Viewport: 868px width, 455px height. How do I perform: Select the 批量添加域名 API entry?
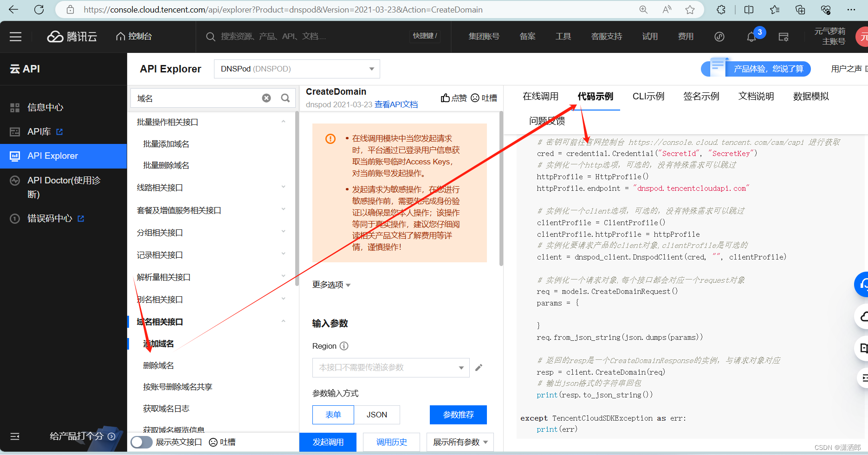[166, 144]
